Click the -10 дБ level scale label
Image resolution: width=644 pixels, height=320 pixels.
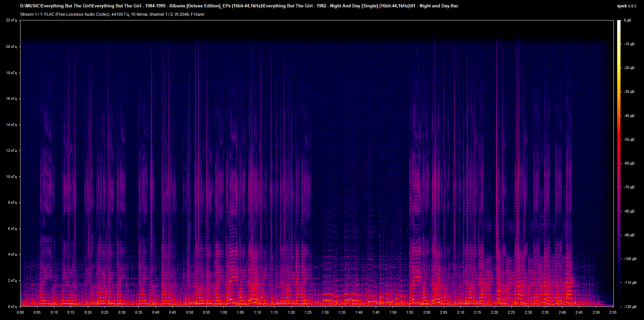click(x=629, y=44)
